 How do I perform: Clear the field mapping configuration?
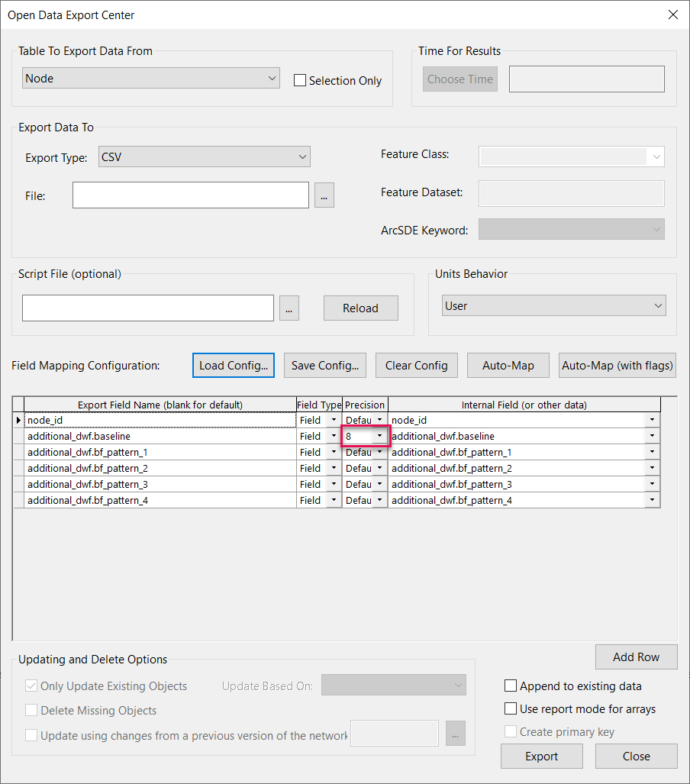416,365
